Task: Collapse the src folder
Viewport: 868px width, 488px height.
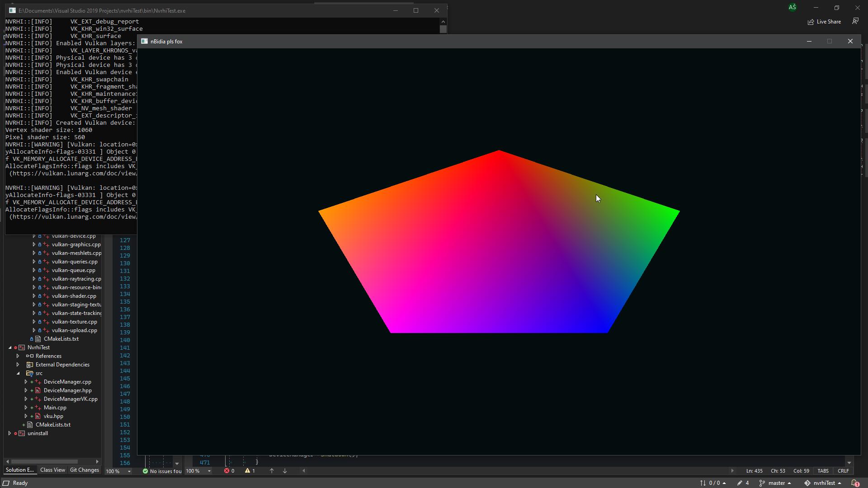Action: 18,373
